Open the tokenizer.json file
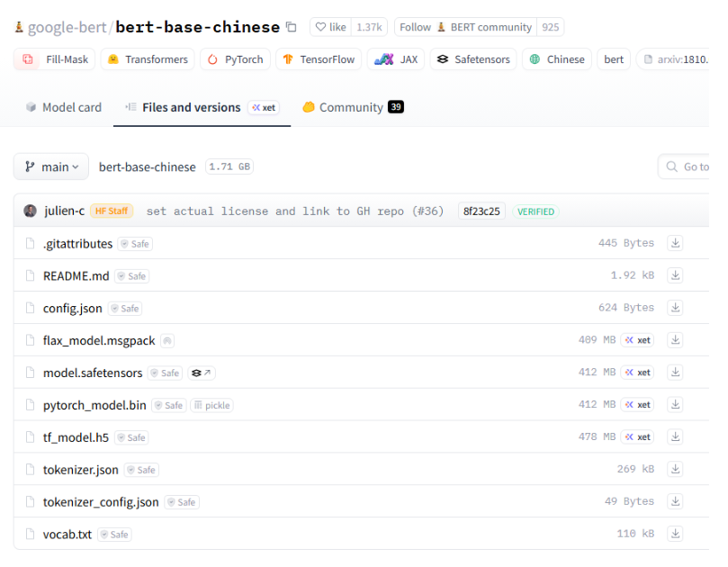The image size is (728, 567). [81, 470]
